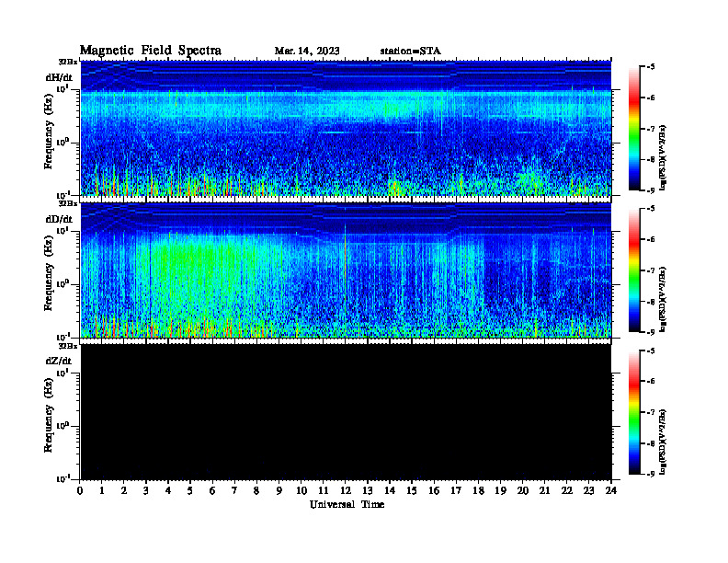Image resolution: width=728 pixels, height=563 pixels.
Task: Click hour label 14 on time axis
Action: (x=390, y=491)
